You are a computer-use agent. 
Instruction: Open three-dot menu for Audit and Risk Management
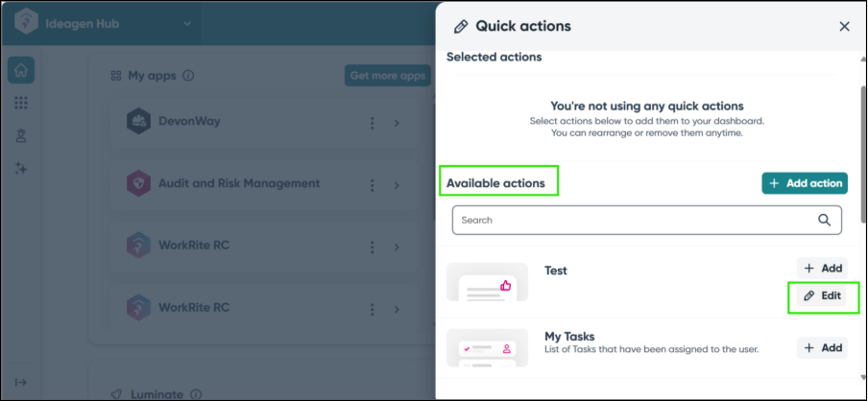[373, 184]
